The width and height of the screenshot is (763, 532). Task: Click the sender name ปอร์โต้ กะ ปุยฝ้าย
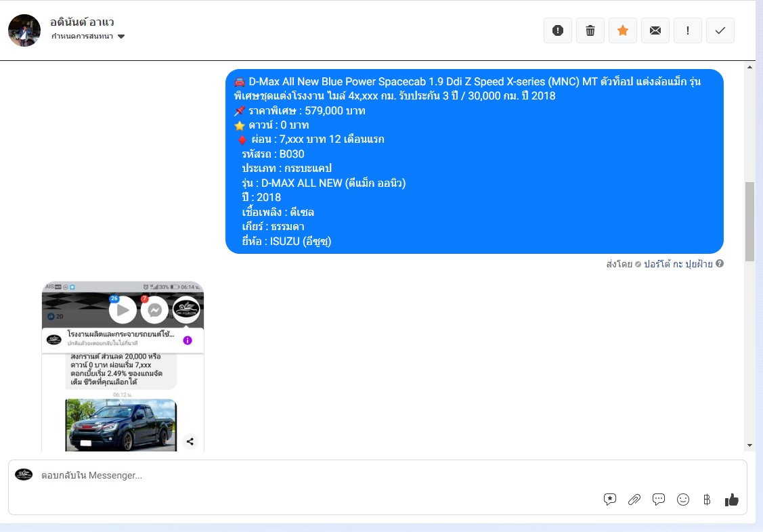click(x=678, y=264)
